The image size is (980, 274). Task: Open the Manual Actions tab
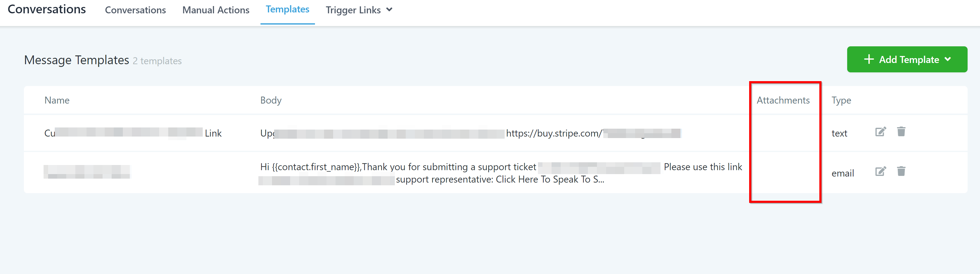[x=216, y=10]
